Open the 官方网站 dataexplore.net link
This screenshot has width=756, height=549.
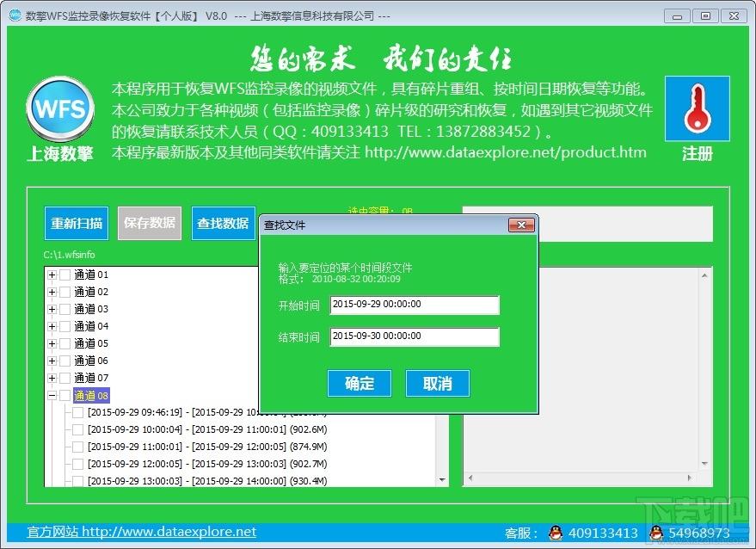click(x=142, y=532)
